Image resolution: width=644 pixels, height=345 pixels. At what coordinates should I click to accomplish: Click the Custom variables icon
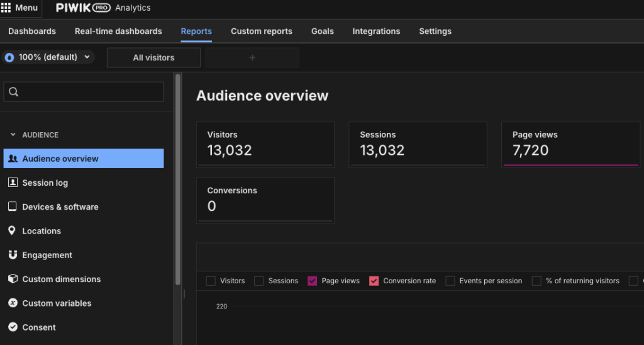(13, 303)
